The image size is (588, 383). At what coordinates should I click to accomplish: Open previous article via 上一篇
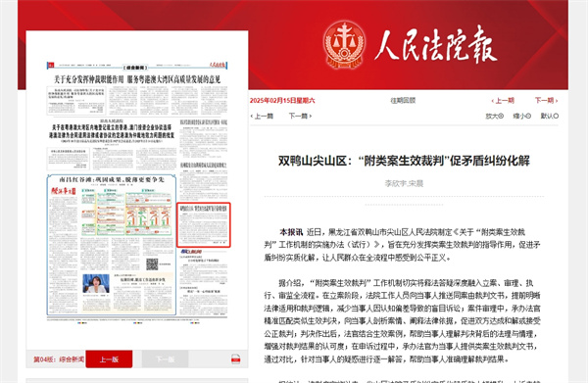(x=262, y=117)
